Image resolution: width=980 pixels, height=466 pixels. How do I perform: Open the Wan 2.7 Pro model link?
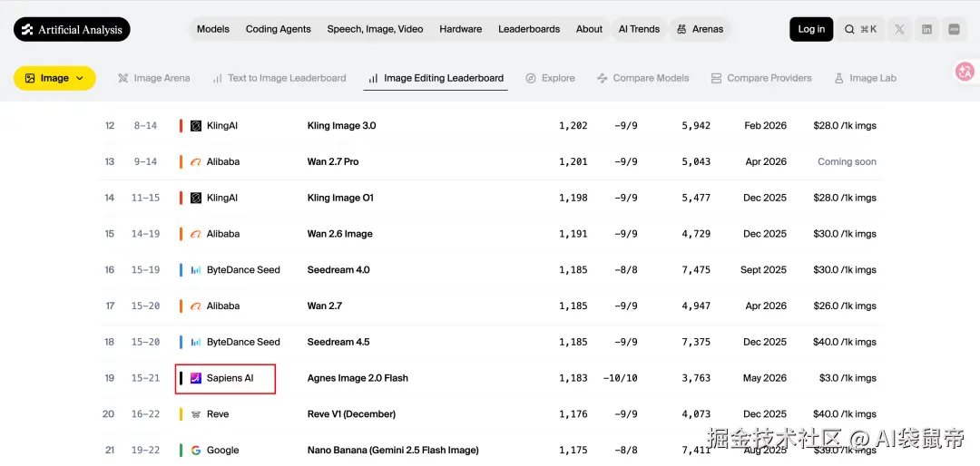(x=333, y=161)
